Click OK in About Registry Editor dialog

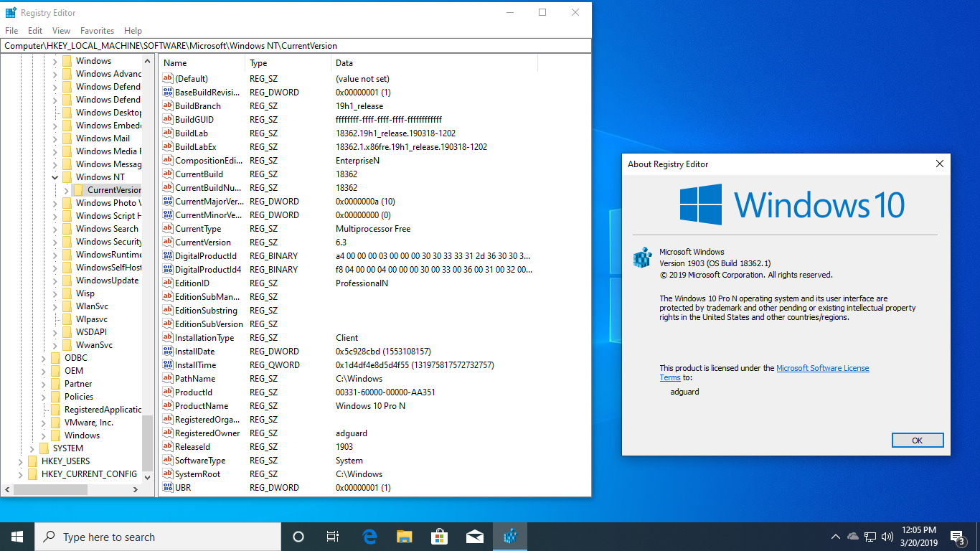pos(917,441)
